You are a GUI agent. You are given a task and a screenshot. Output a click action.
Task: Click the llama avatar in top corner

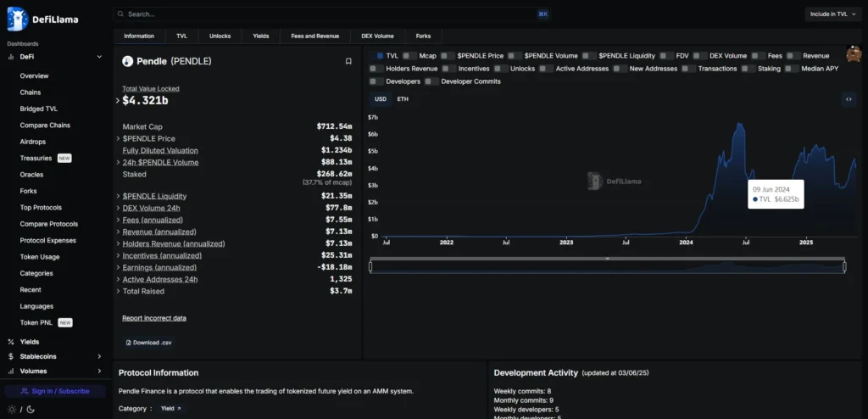coord(854,54)
